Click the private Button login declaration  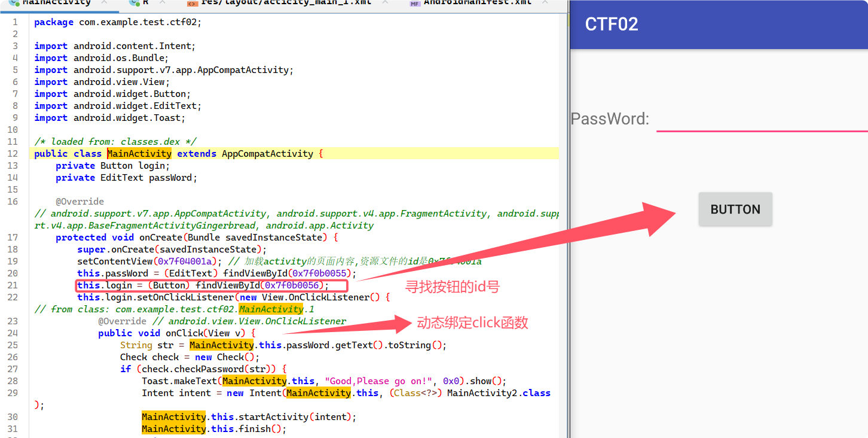coord(113,166)
